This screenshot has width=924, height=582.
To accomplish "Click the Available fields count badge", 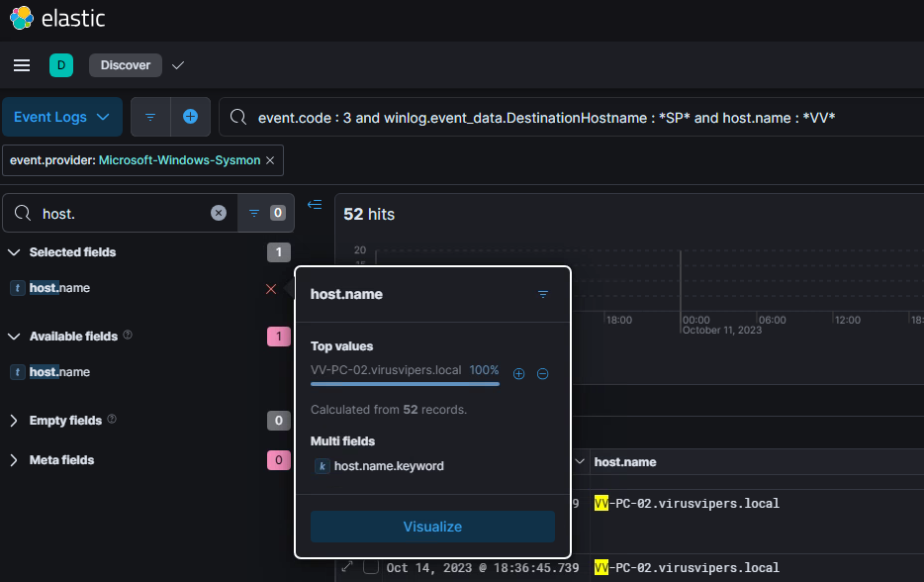I will [279, 337].
